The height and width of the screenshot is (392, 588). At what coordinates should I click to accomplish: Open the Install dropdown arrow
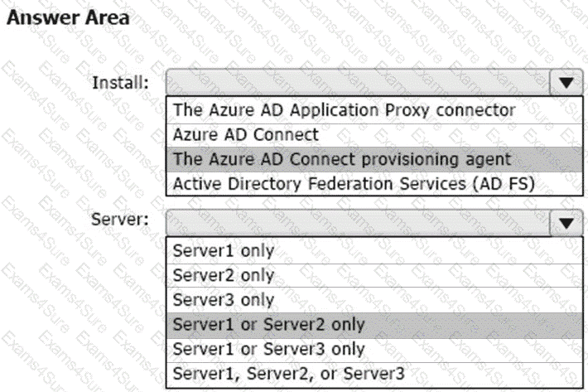[x=566, y=84]
